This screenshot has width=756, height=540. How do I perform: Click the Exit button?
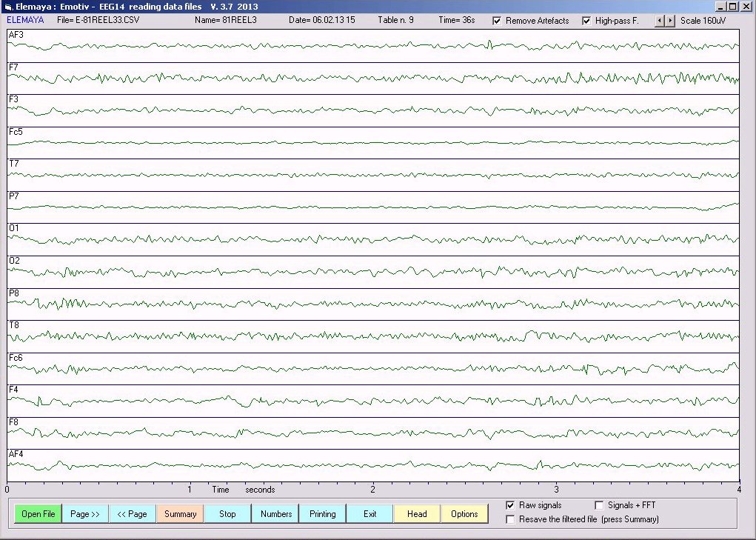tap(369, 514)
